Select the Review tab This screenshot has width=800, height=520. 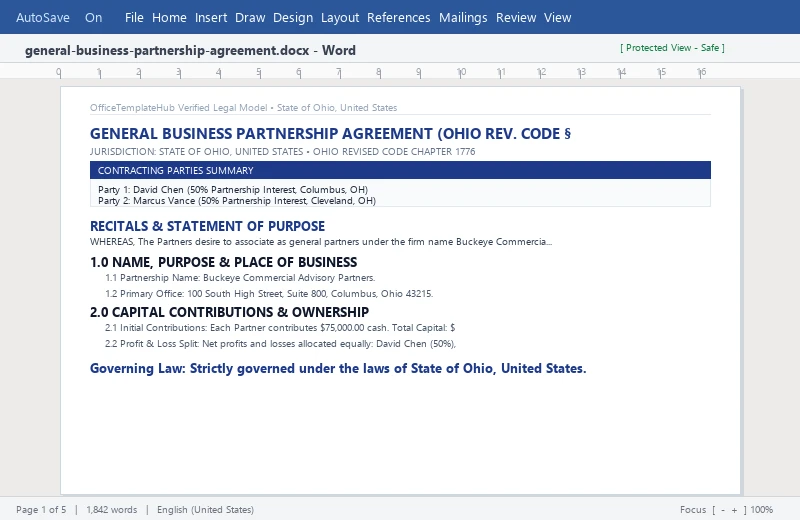(516, 17)
